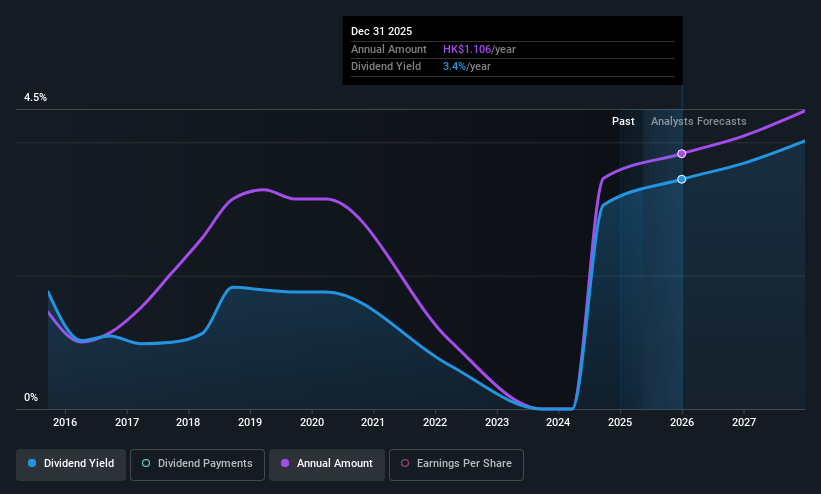
Task: Click the teal Dividend Payments circle icon
Action: click(146, 464)
